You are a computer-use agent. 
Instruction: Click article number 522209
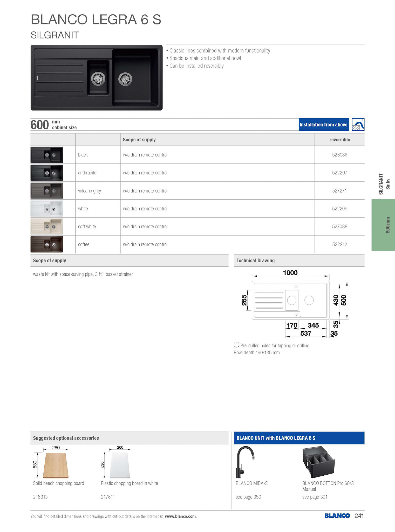point(340,209)
